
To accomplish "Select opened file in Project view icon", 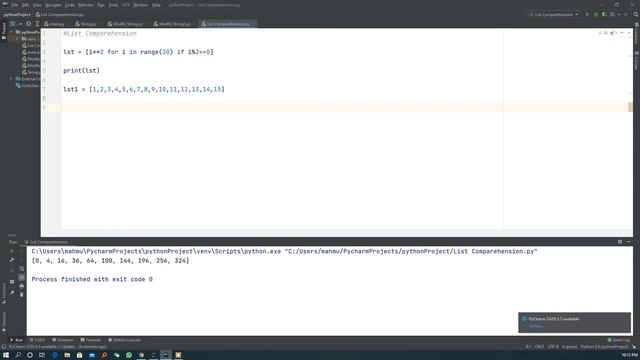I will coord(29,24).
